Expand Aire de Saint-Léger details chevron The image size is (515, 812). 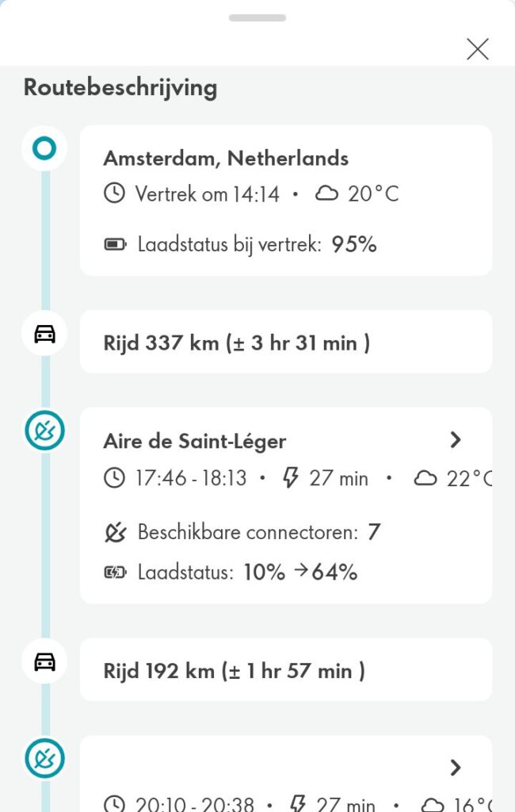455,440
